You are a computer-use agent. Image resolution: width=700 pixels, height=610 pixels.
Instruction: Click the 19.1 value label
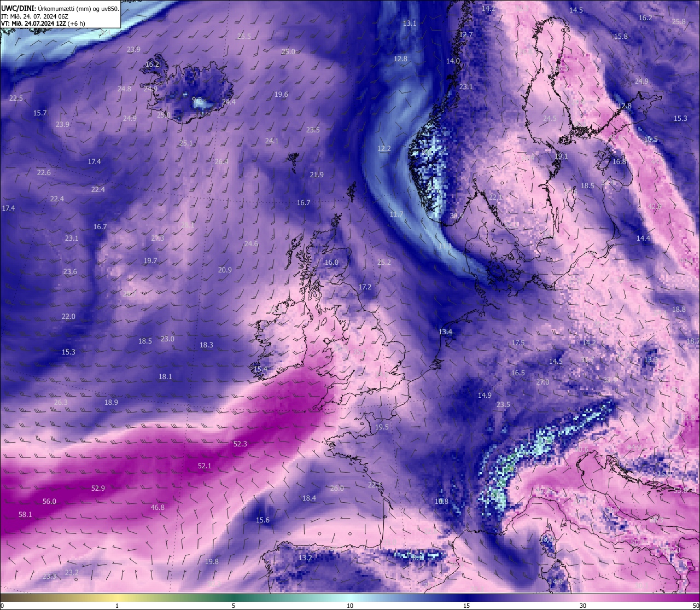pos(561,156)
